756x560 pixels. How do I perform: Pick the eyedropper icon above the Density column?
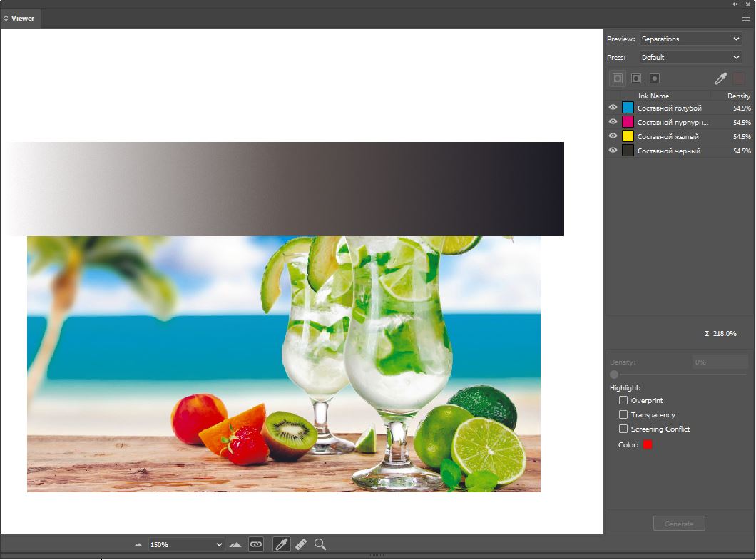[721, 78]
